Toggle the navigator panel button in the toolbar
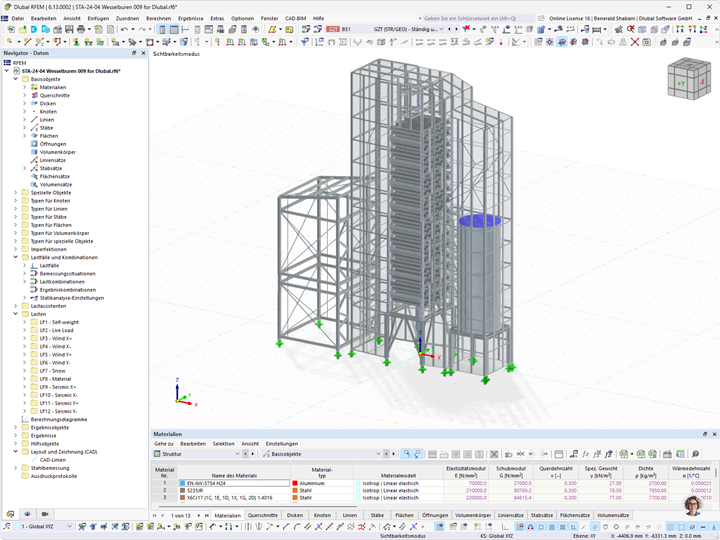 [162, 29]
